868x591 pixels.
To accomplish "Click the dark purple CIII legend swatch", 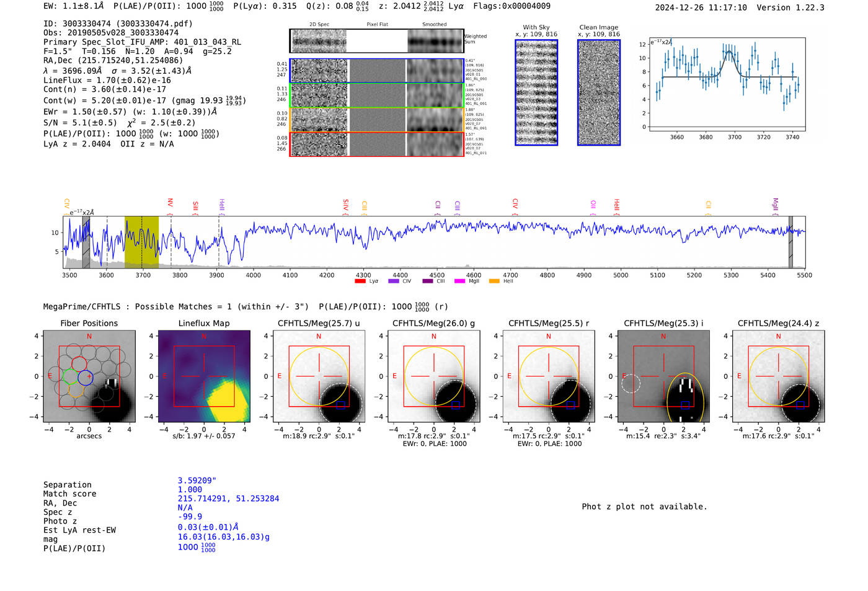I will coord(428,281).
